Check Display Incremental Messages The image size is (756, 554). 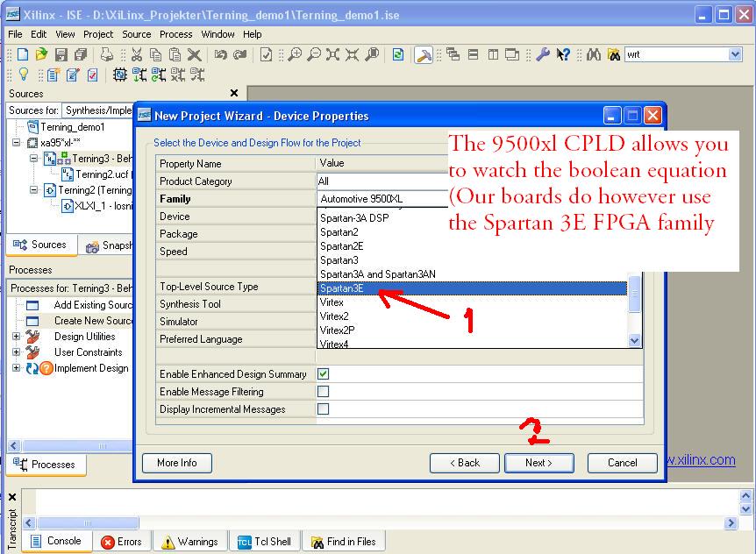tap(323, 408)
